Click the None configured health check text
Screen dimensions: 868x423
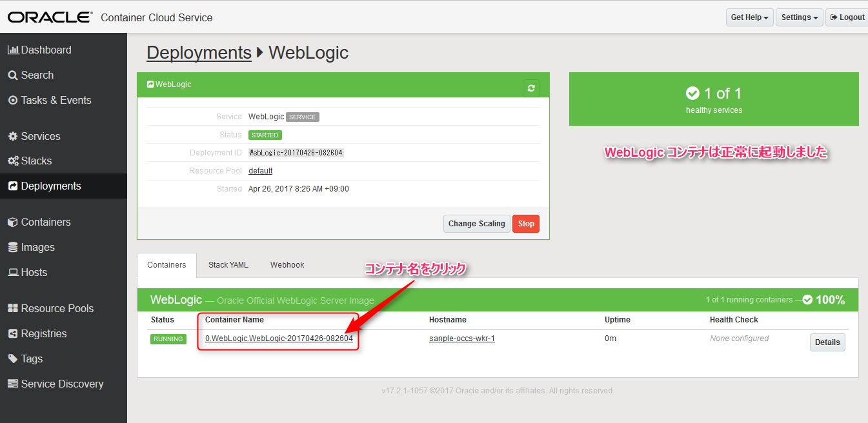[x=740, y=339]
